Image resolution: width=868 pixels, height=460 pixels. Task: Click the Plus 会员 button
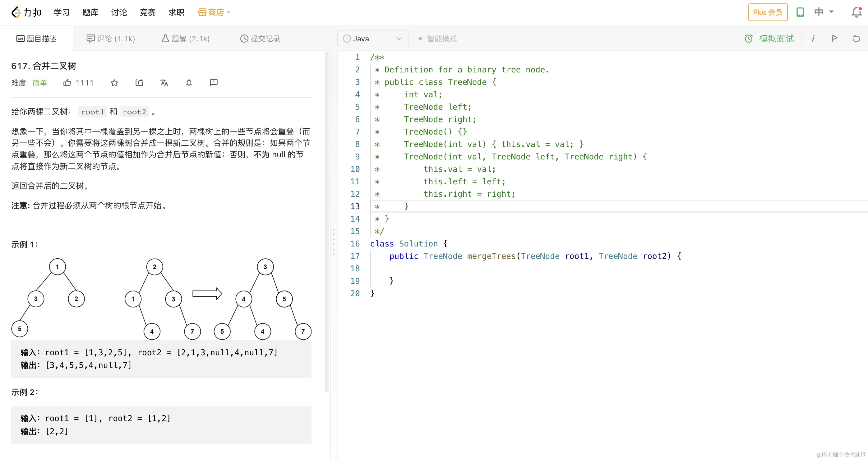pos(768,12)
